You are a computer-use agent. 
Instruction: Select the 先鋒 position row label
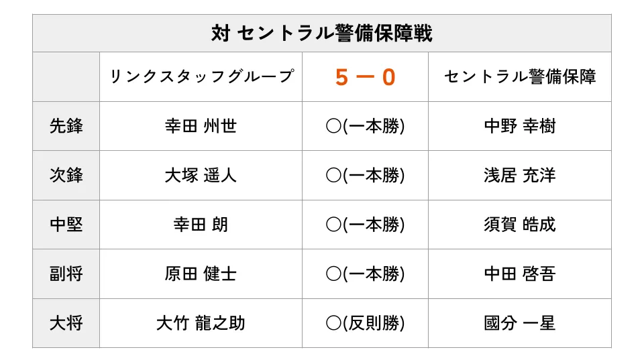66,126
